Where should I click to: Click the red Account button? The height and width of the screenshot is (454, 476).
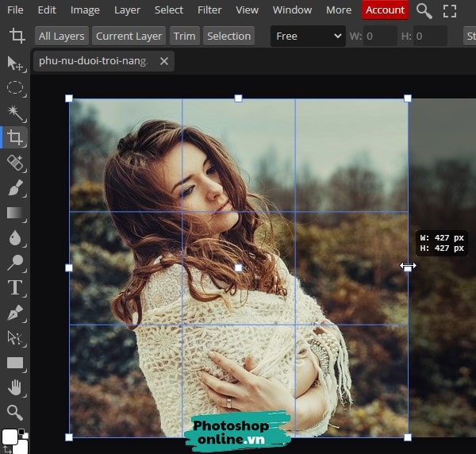tap(385, 10)
